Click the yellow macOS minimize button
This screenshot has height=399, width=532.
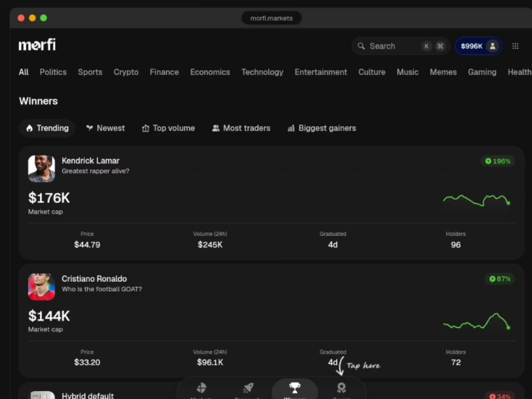point(32,18)
